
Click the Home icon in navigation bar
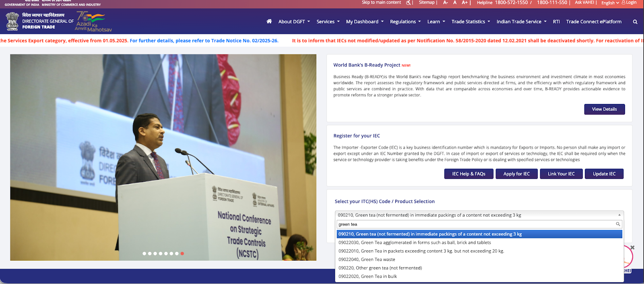[269, 21]
